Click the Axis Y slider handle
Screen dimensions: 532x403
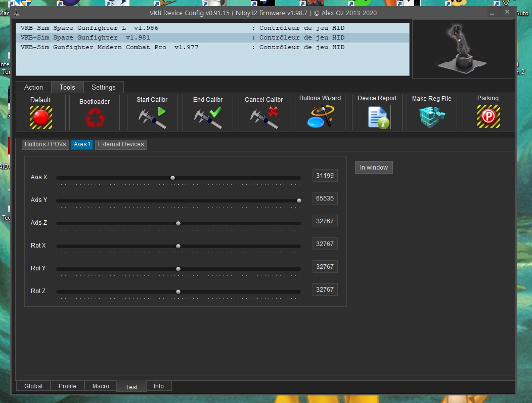(x=299, y=201)
